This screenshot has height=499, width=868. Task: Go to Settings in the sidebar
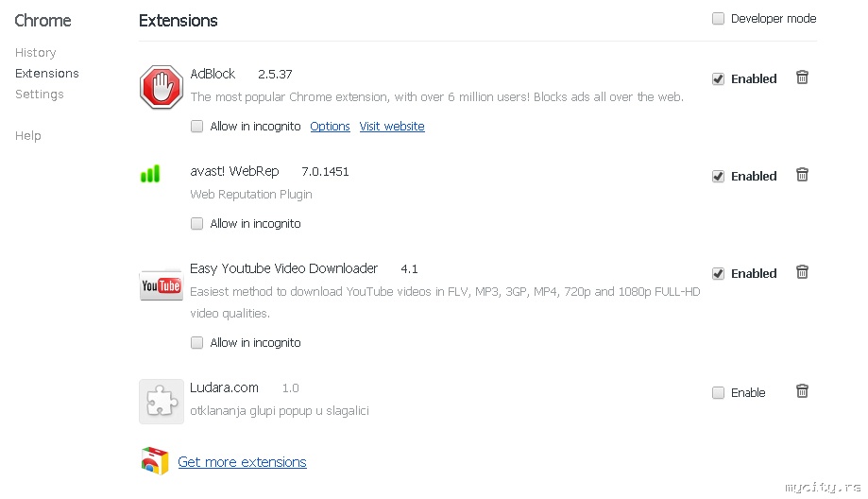(x=40, y=95)
